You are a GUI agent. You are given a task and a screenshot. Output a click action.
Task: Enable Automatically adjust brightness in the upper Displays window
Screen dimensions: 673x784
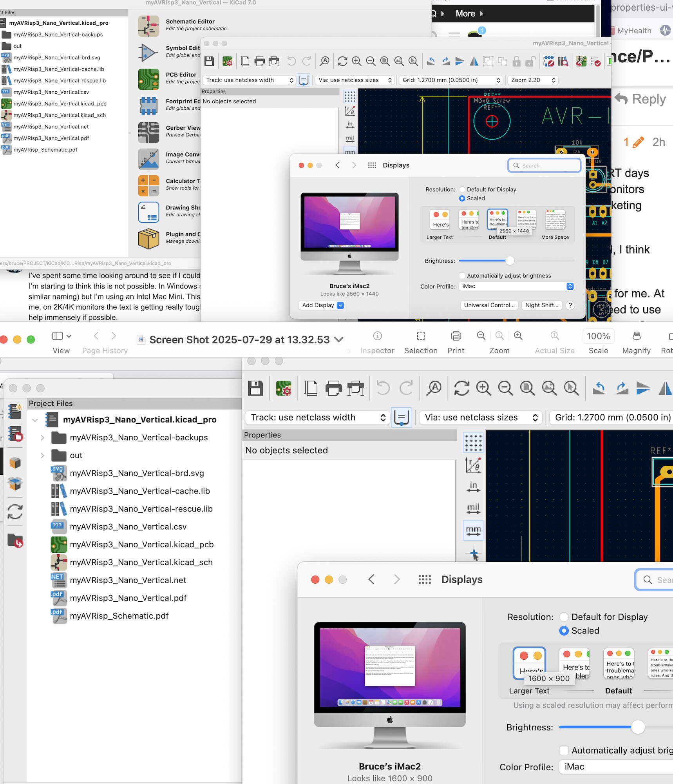[x=462, y=276]
